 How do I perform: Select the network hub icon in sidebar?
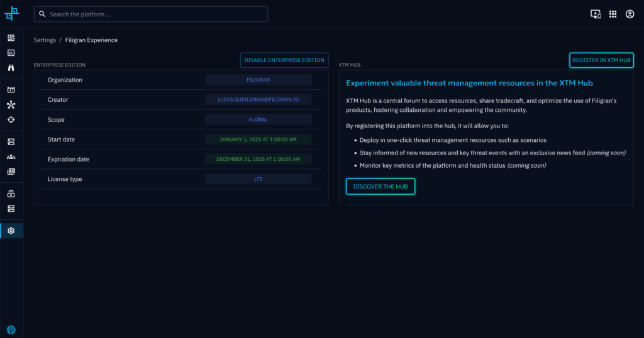click(x=11, y=105)
